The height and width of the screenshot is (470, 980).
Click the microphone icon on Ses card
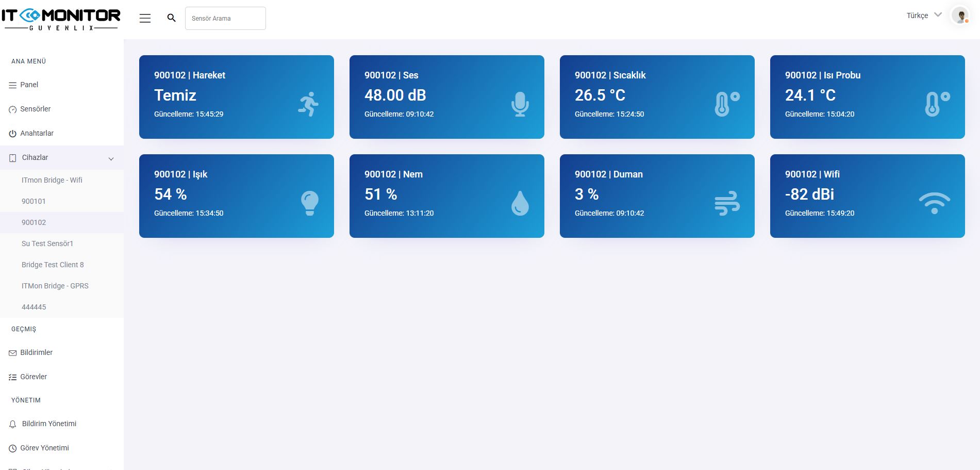coord(520,104)
